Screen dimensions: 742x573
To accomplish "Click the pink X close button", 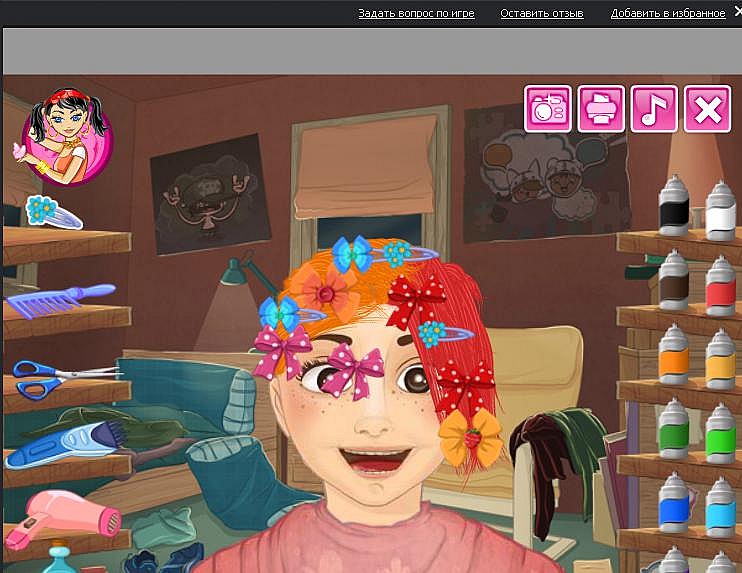I will coord(707,109).
